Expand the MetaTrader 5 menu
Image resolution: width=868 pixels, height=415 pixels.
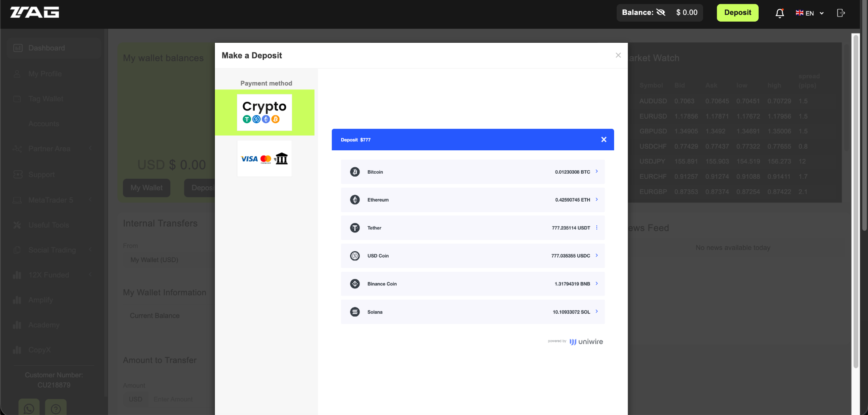click(x=51, y=199)
